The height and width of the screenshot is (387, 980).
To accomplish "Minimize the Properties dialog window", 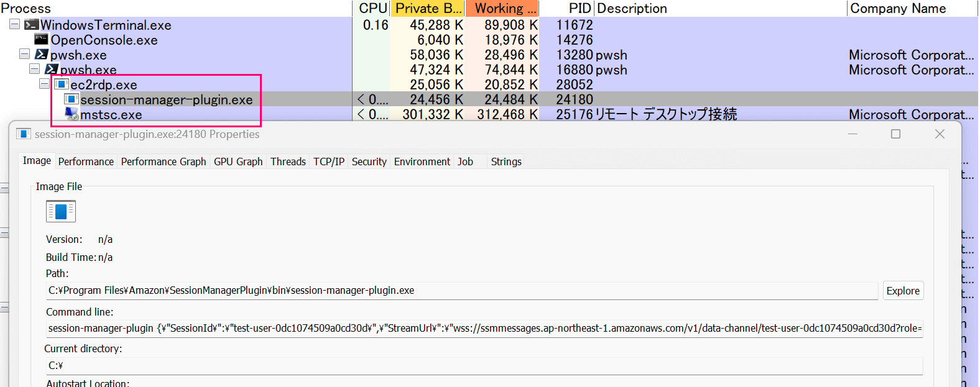I will [853, 134].
